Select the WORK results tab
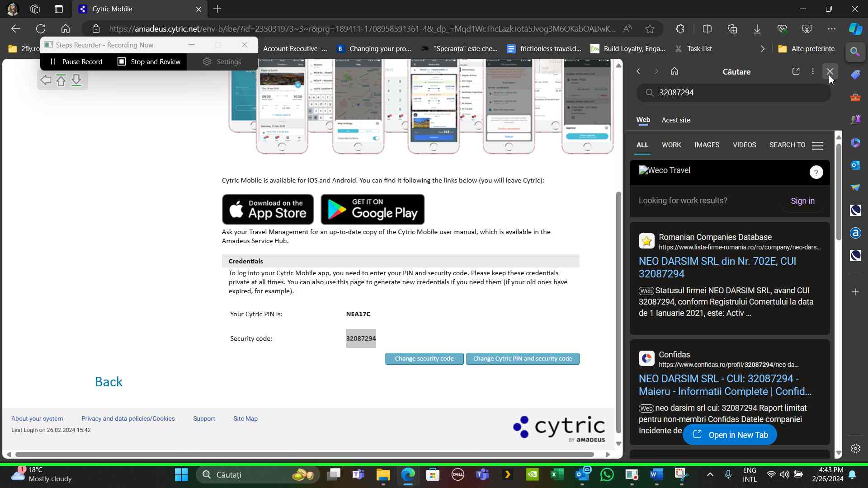868x488 pixels. 671,145
